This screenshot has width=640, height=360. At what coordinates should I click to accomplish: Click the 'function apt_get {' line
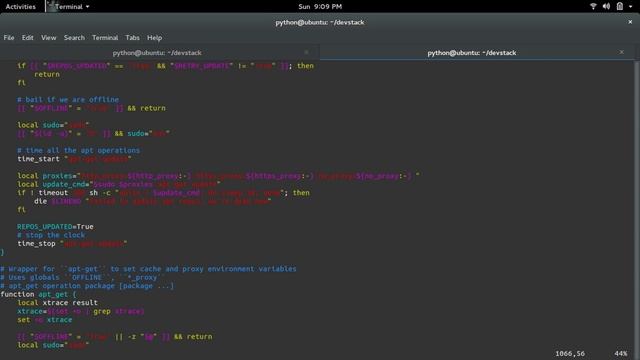pos(38,294)
